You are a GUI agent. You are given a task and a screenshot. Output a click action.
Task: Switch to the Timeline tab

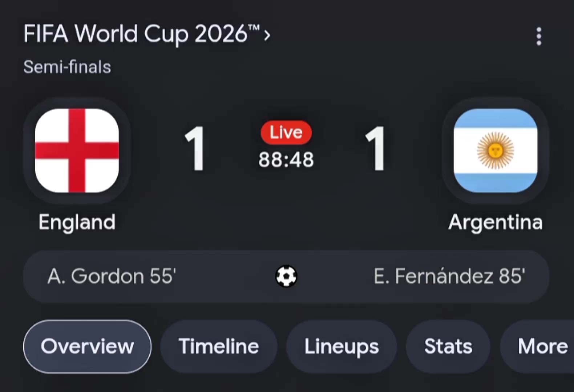219,346
